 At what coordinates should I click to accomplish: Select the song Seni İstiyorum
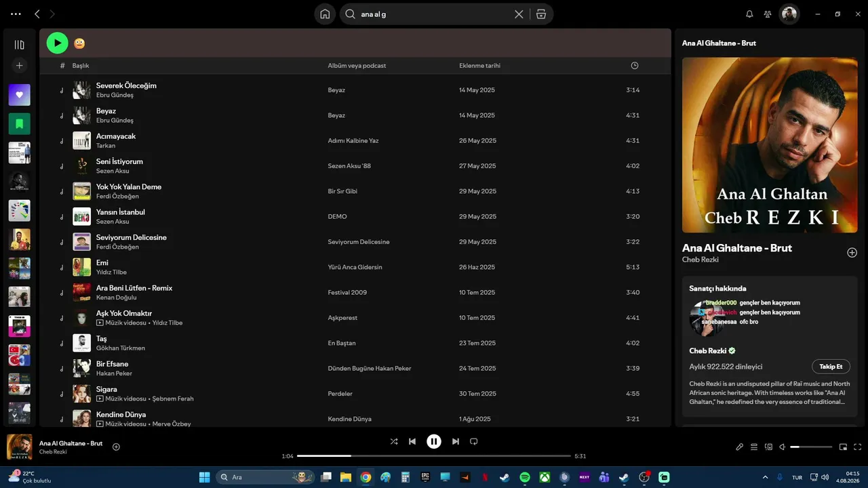click(119, 161)
